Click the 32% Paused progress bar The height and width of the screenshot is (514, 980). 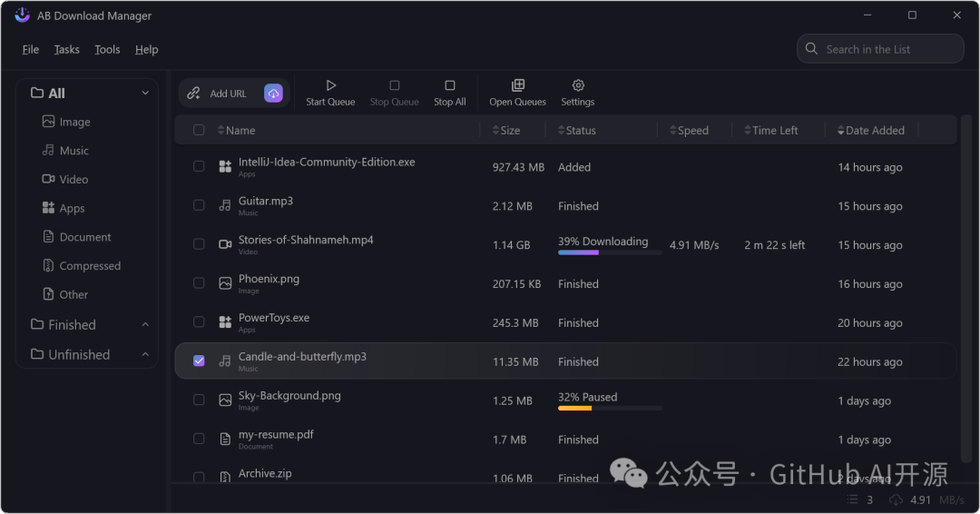pyautogui.click(x=610, y=409)
